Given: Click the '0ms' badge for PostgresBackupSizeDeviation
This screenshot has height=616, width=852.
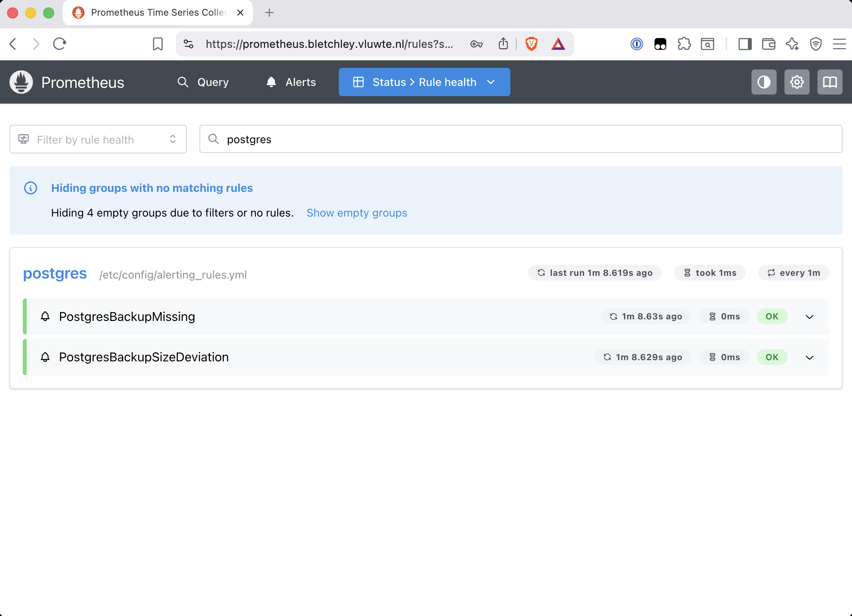Looking at the screenshot, I should click(724, 357).
